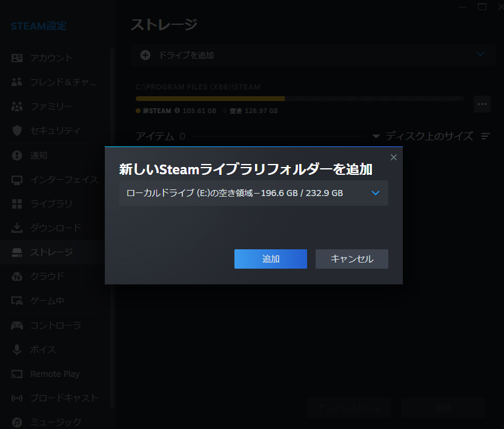Open the Security shield icon

17,131
